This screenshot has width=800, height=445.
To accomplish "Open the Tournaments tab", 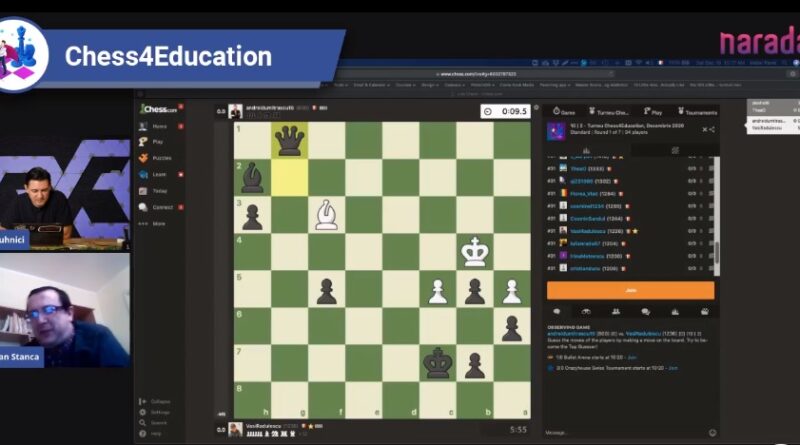I will 695,112.
